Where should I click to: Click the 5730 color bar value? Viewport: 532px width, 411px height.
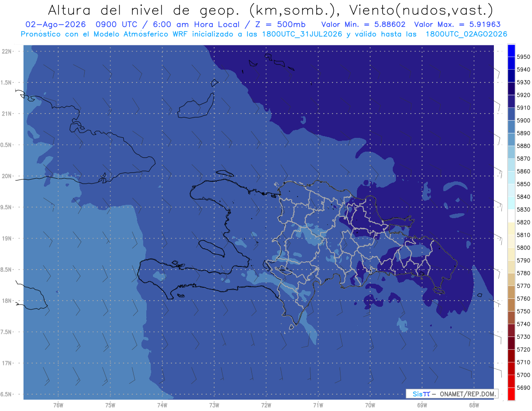(524, 337)
